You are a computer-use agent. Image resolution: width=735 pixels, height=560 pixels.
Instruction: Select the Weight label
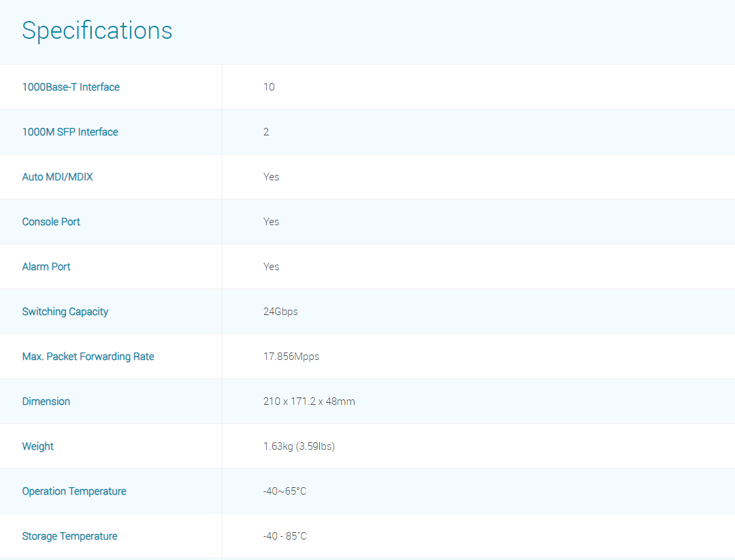coord(37,446)
